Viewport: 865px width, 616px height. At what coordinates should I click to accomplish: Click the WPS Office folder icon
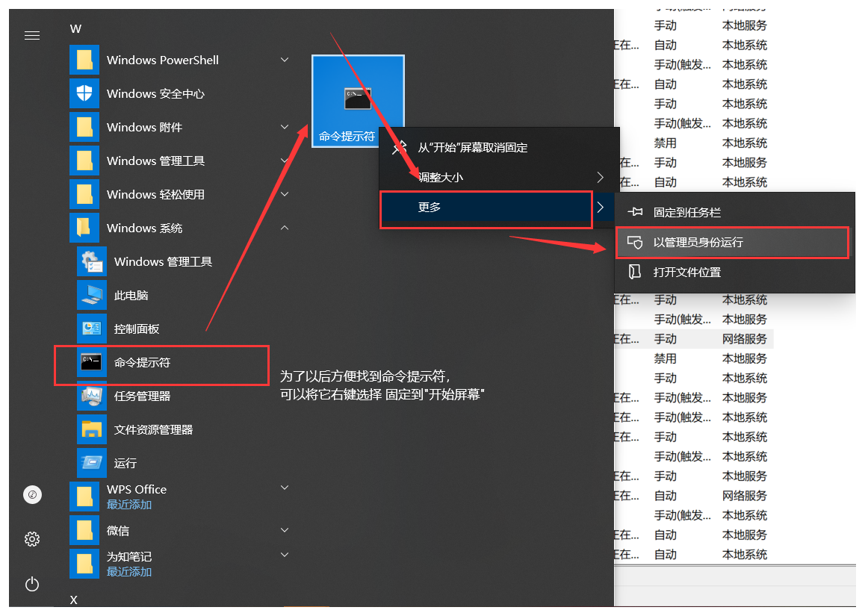point(84,497)
